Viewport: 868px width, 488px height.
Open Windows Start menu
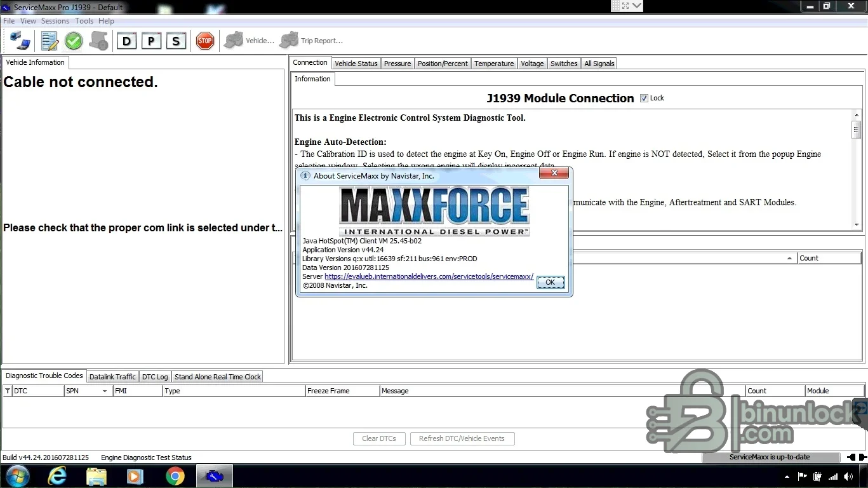17,476
